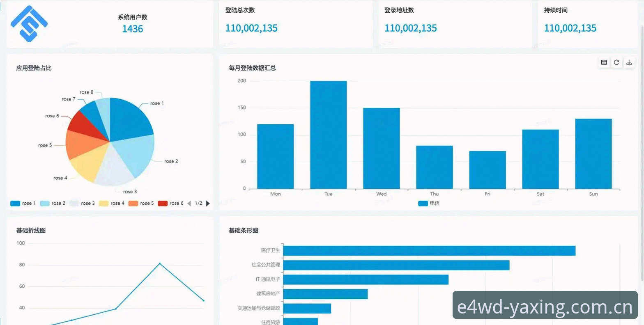
Task: Select the Sun bar in monthly chart
Action: point(593,154)
